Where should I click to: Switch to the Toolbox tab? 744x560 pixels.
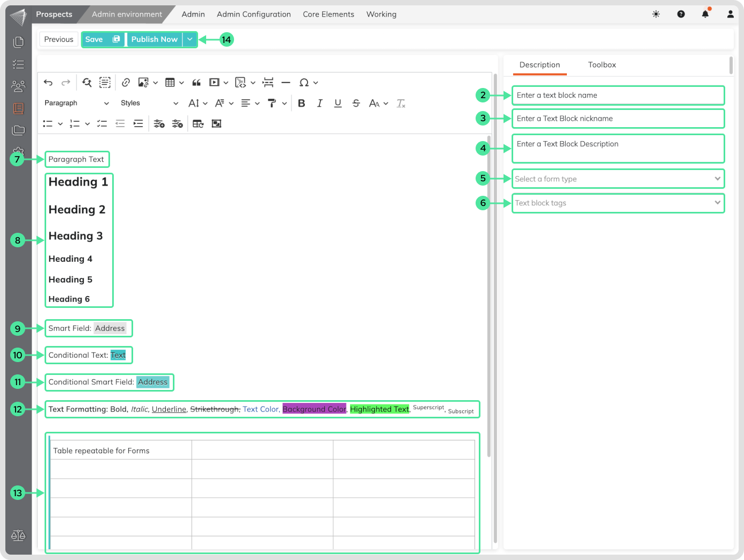click(x=602, y=65)
